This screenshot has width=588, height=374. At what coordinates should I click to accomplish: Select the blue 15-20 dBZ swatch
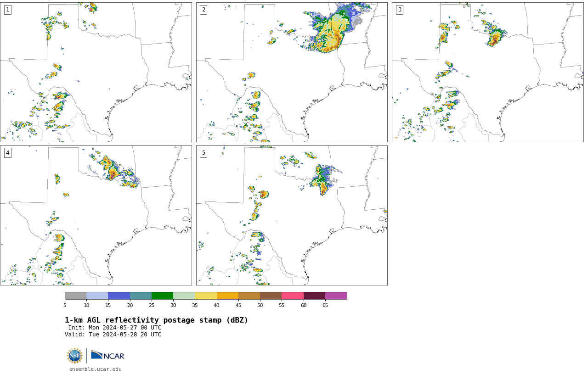[x=119, y=296]
